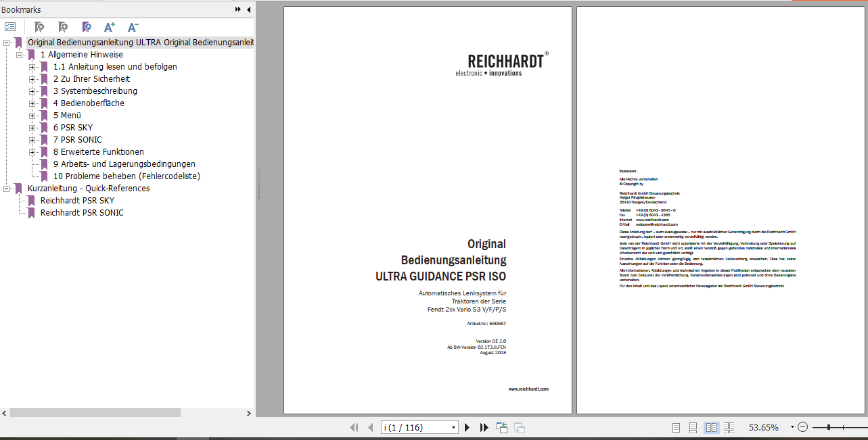Open bookmark 6 PSR SKY
This screenshot has width=868, height=440.
point(73,128)
